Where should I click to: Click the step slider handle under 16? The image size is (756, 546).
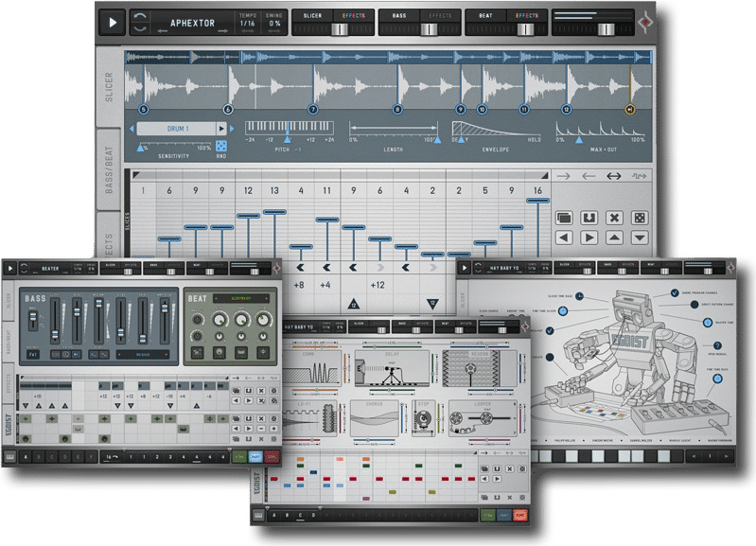coord(537,201)
